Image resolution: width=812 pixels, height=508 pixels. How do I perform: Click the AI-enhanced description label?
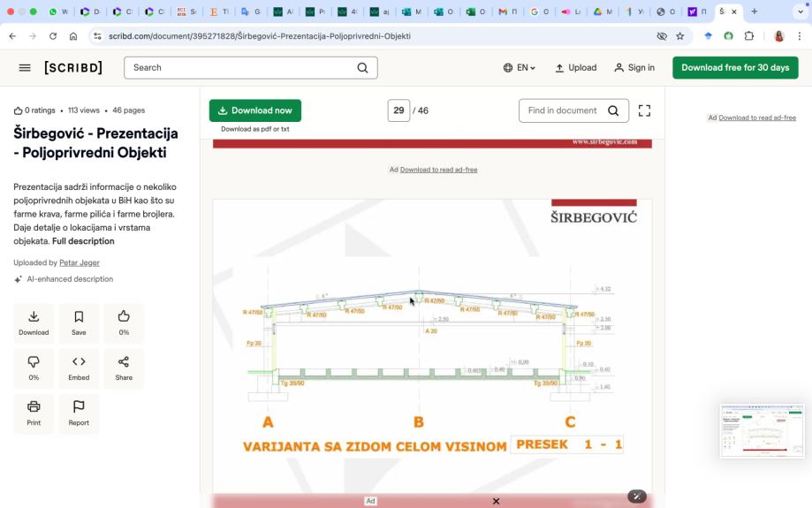click(70, 279)
